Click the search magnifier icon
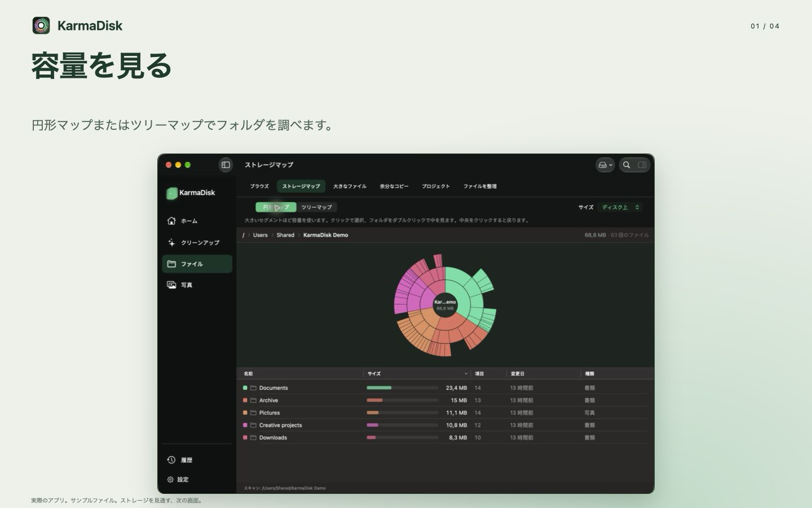 click(x=626, y=165)
